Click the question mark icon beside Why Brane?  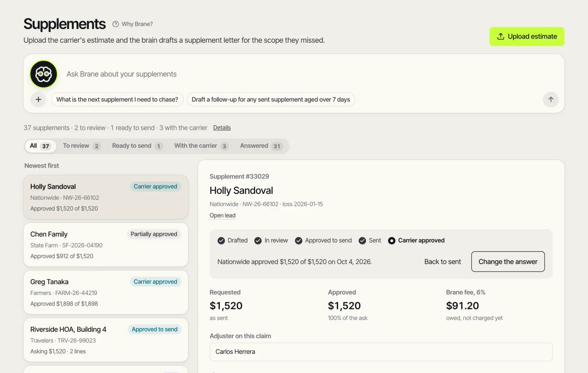click(115, 24)
